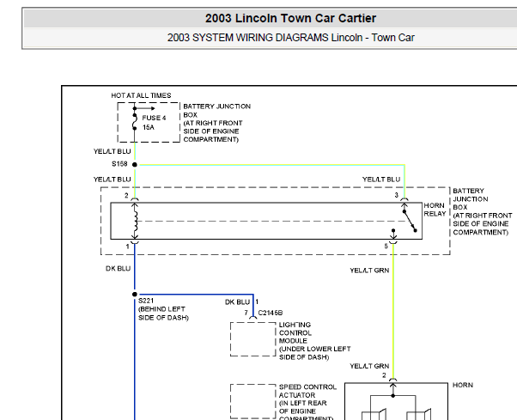This screenshot has height=420, width=517.
Task: Select '2003 SYSTEM WIRING DIAGRAMS Lincoln - Town Car' subtitle
Action: (x=290, y=38)
